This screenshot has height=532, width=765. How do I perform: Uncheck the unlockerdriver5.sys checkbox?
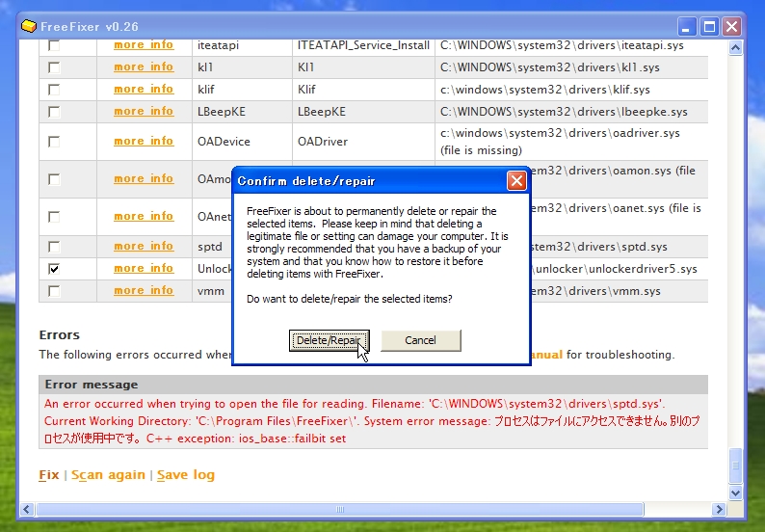54,269
